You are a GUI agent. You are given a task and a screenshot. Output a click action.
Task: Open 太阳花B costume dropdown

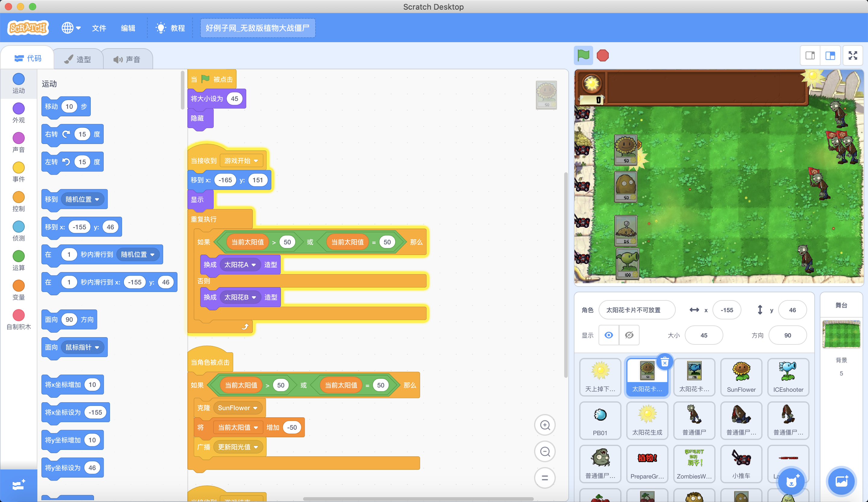pyautogui.click(x=240, y=297)
